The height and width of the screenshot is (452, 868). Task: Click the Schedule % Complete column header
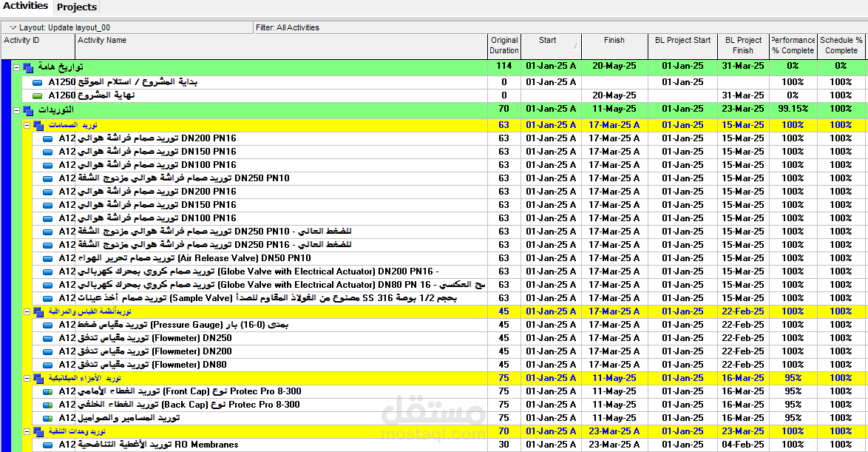point(841,46)
